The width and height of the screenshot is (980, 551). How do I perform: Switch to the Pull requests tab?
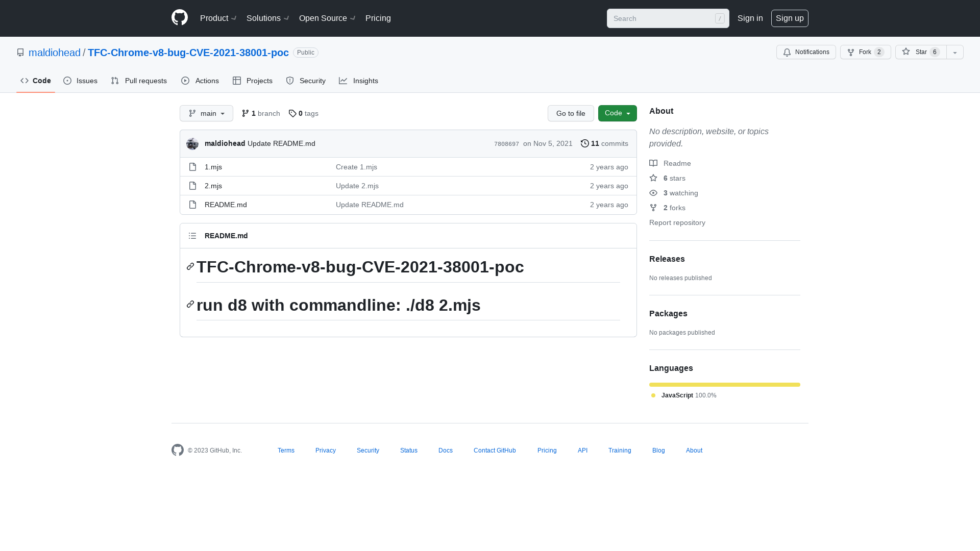coord(139,81)
